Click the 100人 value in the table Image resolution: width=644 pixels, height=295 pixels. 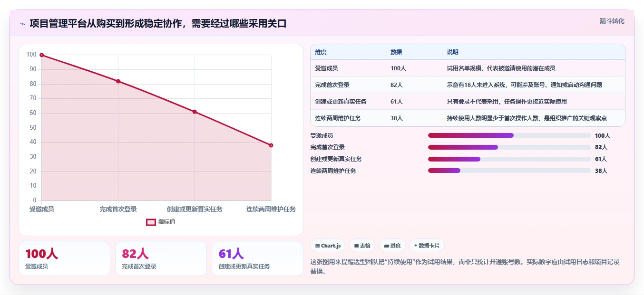[x=398, y=68]
